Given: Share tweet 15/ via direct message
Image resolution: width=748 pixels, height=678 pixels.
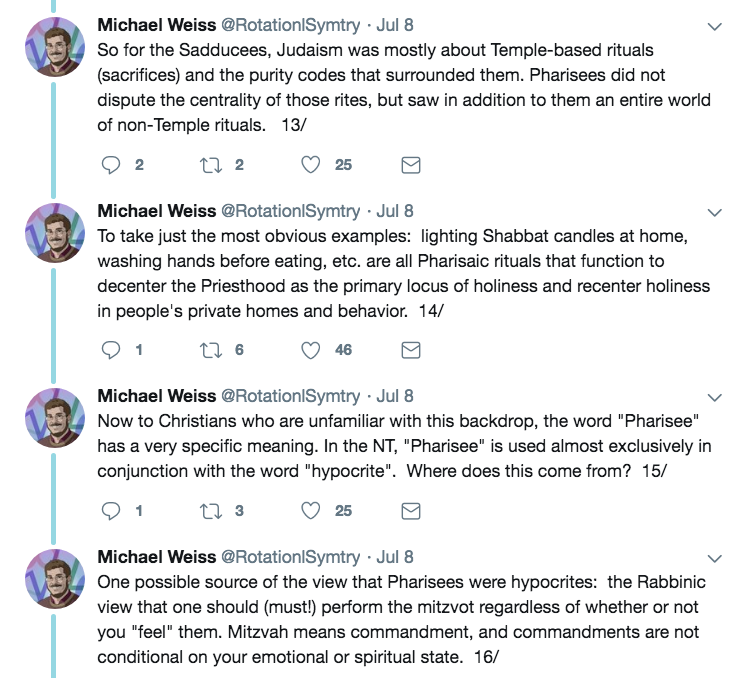Looking at the screenshot, I should [x=410, y=510].
